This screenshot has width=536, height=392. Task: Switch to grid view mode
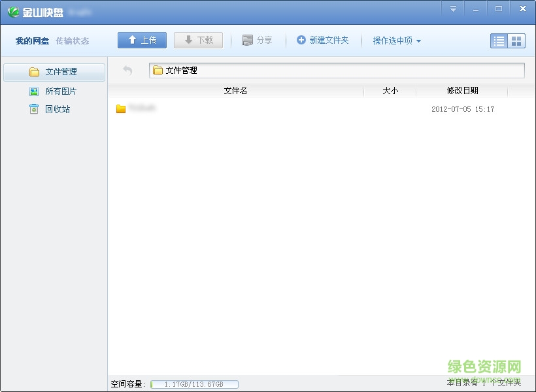point(517,41)
